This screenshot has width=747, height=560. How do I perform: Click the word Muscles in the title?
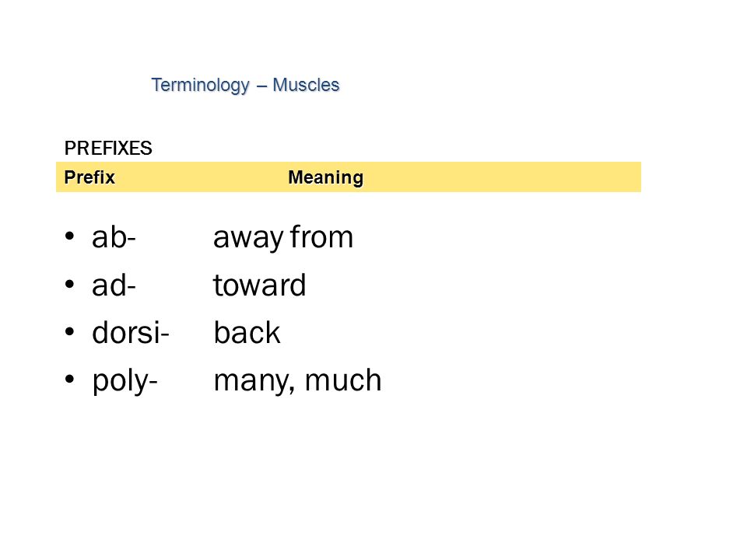click(306, 85)
